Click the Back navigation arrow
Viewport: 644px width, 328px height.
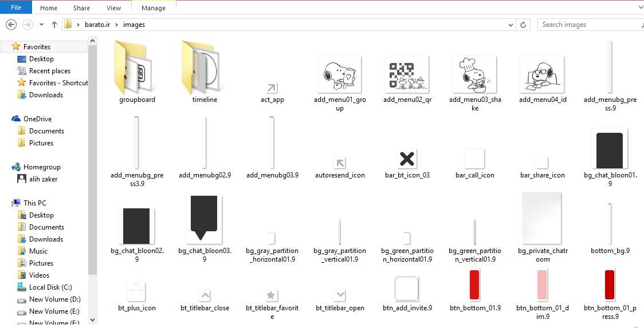coord(11,25)
